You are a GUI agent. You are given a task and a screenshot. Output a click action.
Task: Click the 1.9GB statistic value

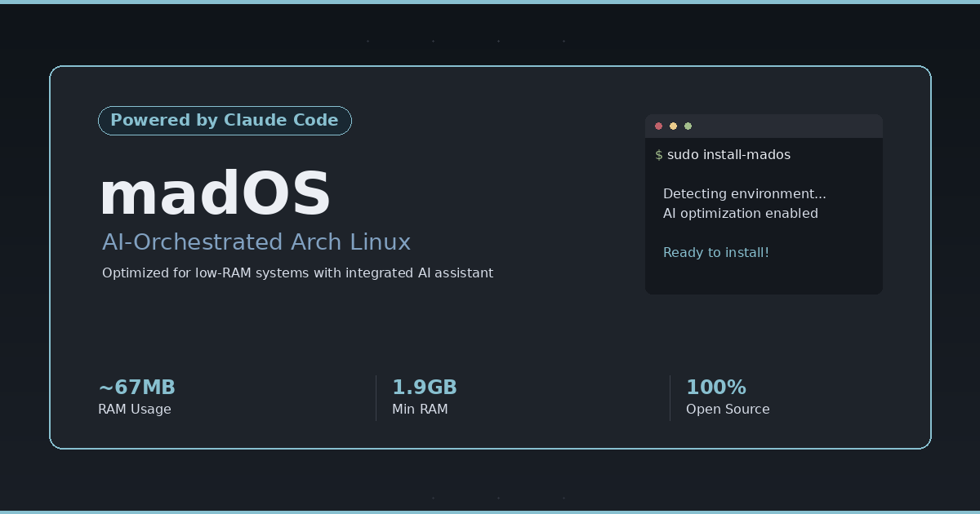(x=424, y=388)
